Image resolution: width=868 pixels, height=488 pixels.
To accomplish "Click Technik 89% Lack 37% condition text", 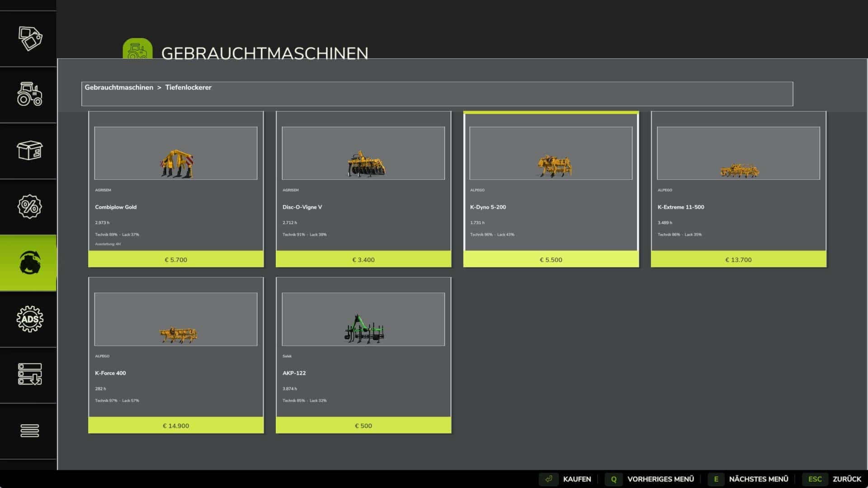I will point(117,235).
